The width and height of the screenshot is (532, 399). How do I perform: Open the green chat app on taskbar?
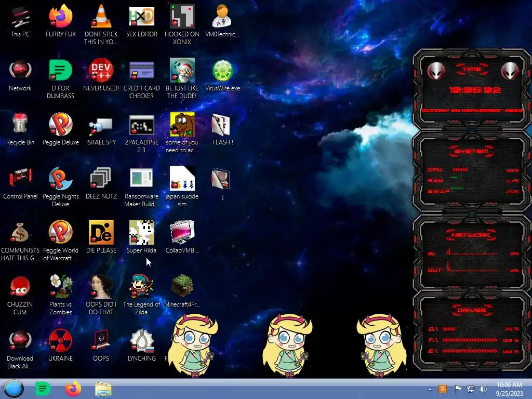click(43, 389)
